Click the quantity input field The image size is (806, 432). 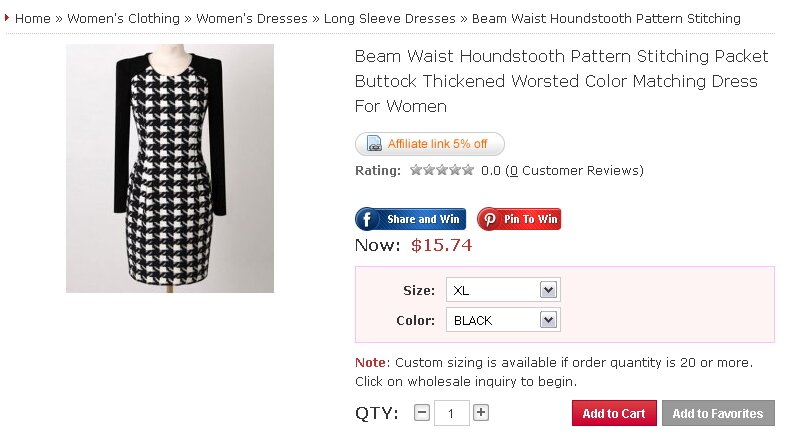click(x=451, y=413)
